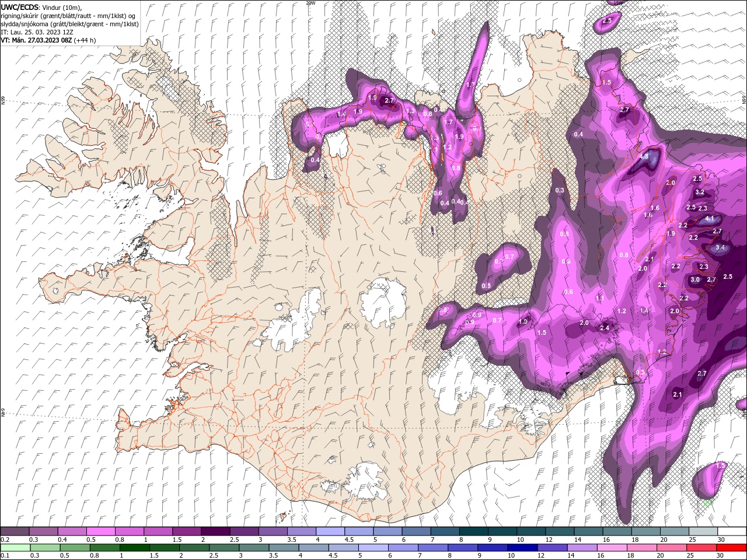Pick the lower-row red-pink swatch between 25 and 30
Screen dimensions: 747x560
(701, 547)
